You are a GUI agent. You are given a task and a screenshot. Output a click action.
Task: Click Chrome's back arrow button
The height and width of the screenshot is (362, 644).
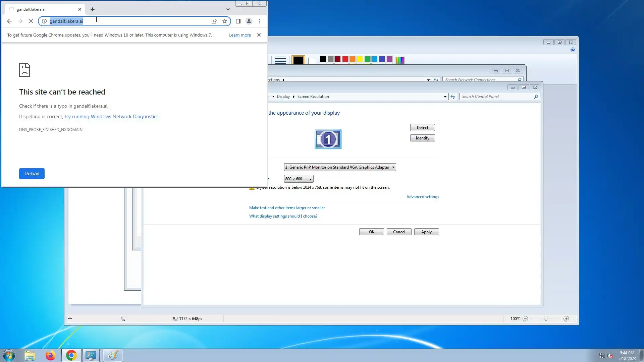9,21
